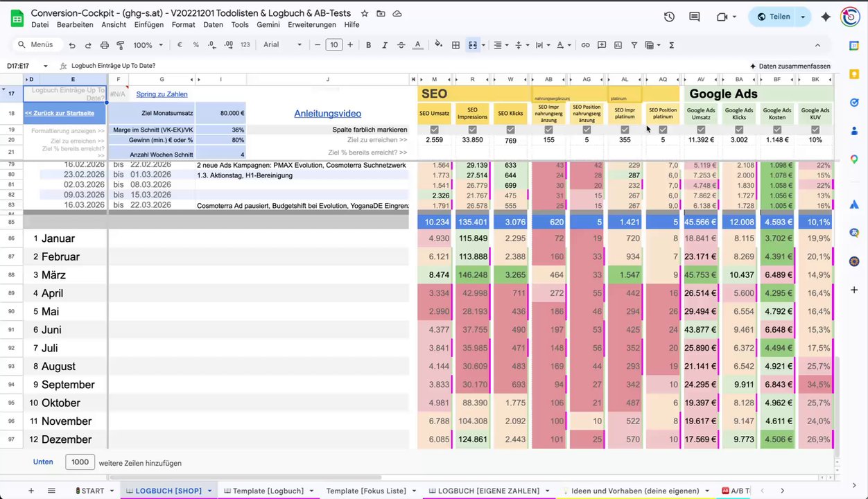Viewport: 868px width, 499px height.
Task: Switch to LOGBUCH [EIGENE ZAHLEN] sheet
Action: (488, 491)
